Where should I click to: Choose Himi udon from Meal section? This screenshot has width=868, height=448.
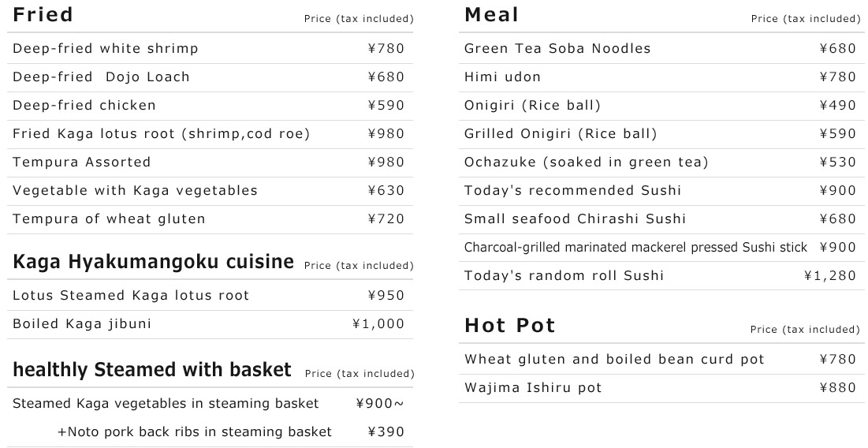pyautogui.click(x=502, y=77)
